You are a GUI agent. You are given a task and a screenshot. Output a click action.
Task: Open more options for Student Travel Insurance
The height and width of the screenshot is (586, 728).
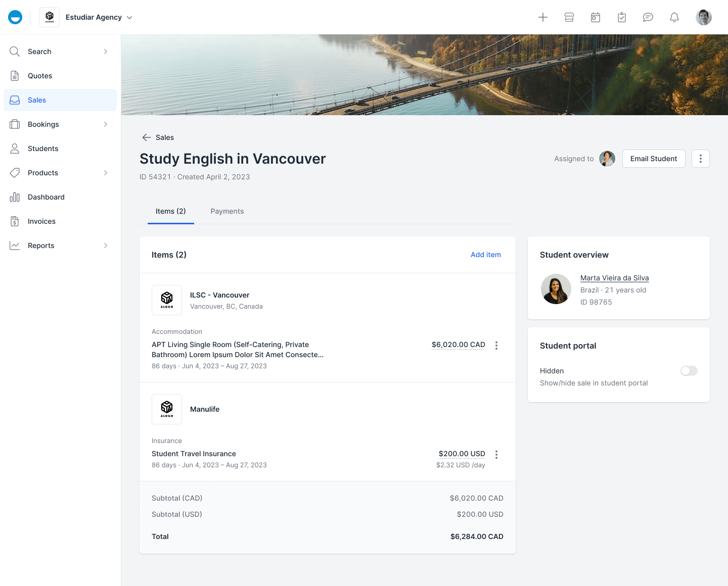click(496, 455)
